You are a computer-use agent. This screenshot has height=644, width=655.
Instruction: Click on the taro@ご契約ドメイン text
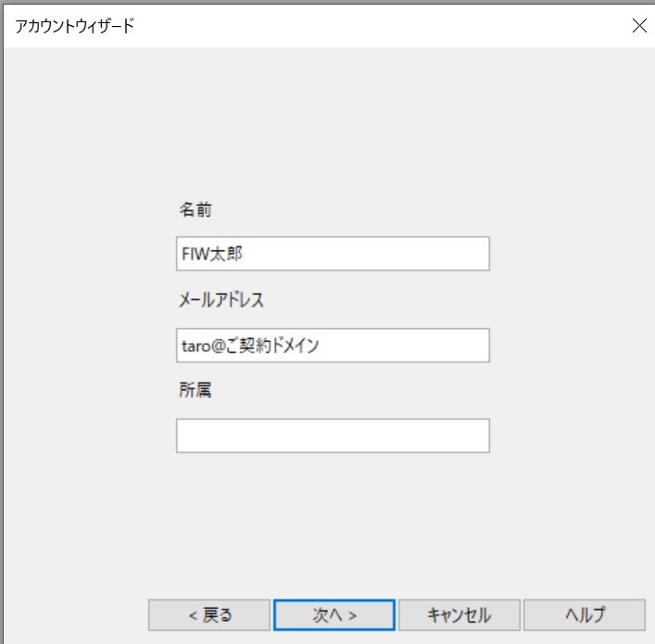click(250, 346)
